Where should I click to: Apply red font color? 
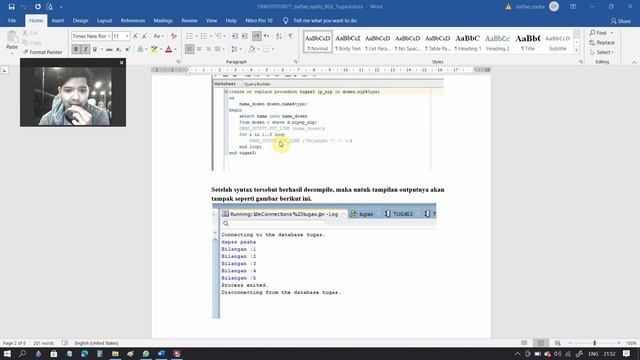click(169, 49)
